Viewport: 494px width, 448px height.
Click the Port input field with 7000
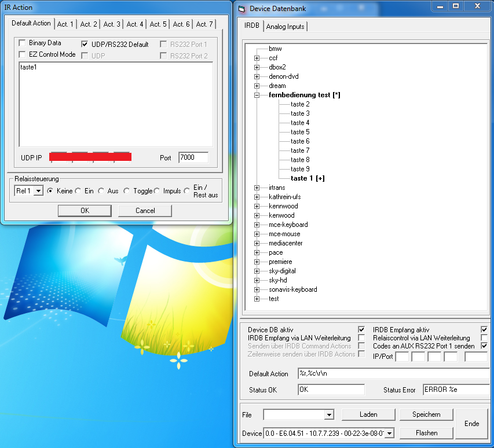click(x=193, y=157)
